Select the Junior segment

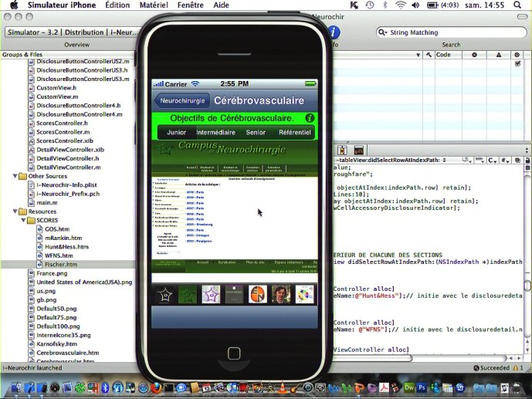click(x=176, y=133)
